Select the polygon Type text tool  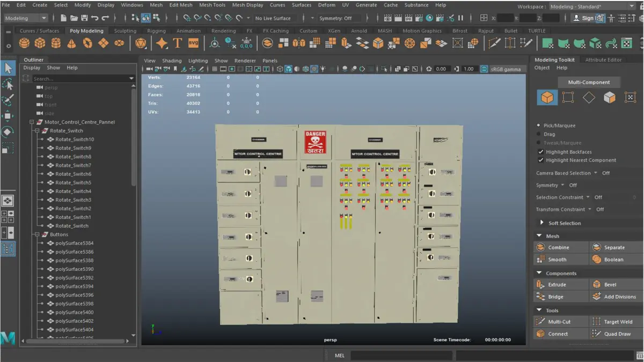(x=178, y=43)
